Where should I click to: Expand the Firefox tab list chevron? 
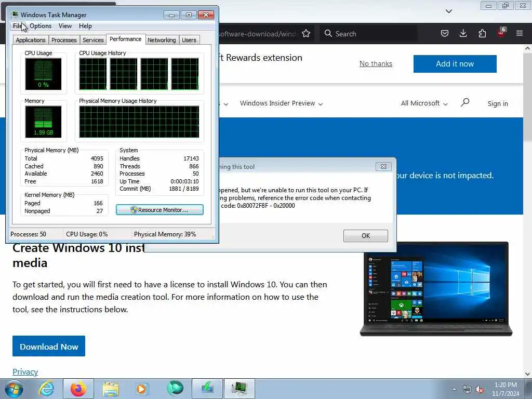[x=448, y=11]
